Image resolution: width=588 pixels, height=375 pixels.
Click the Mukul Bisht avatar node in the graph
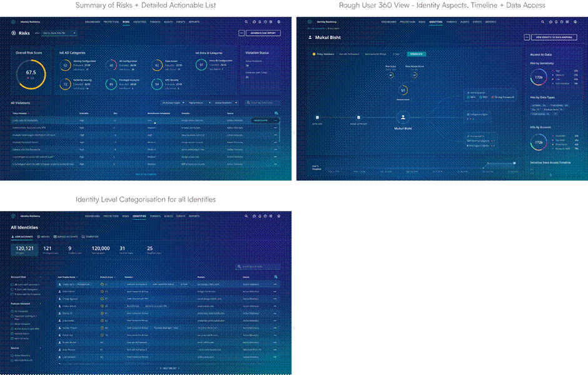pyautogui.click(x=403, y=117)
